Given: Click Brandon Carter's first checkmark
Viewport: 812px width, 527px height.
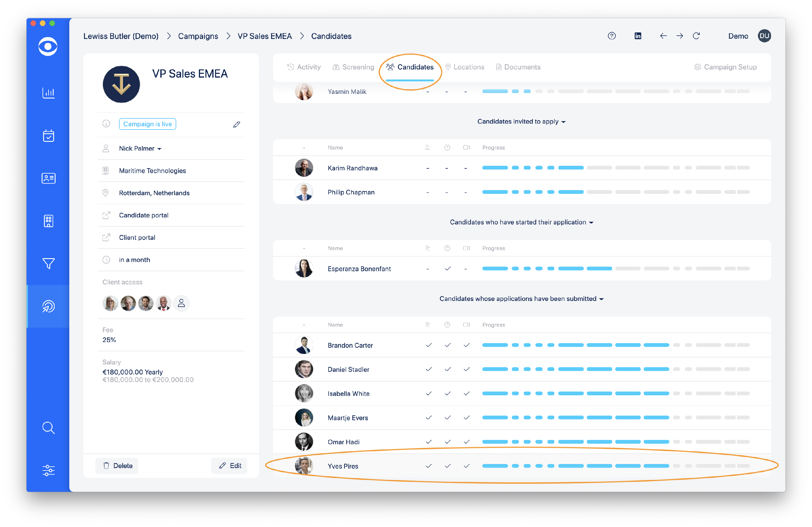Looking at the screenshot, I should click(x=428, y=345).
